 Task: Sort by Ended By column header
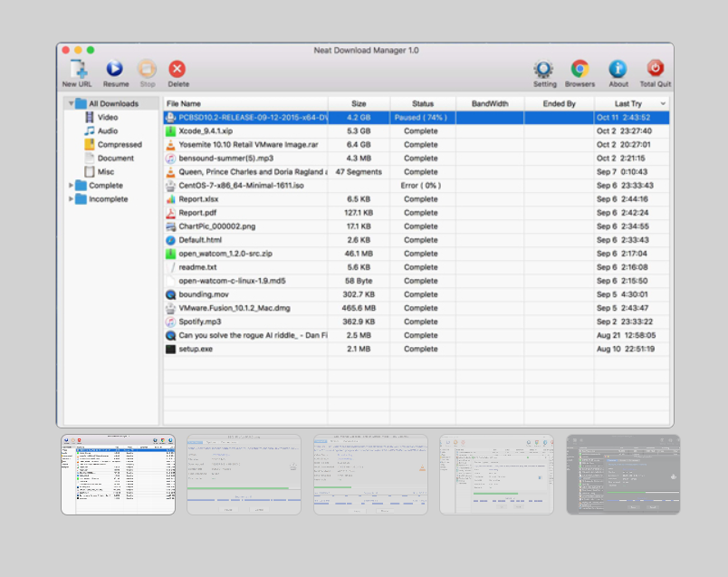click(559, 103)
